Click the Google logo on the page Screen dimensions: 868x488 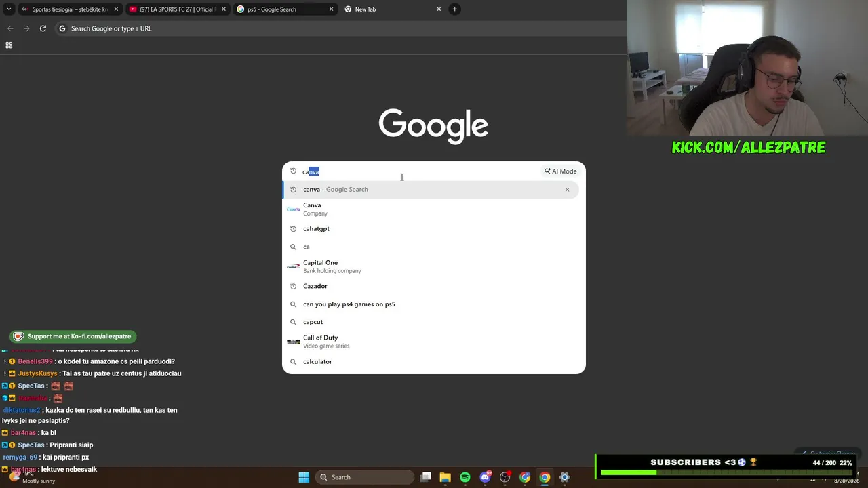(x=433, y=126)
